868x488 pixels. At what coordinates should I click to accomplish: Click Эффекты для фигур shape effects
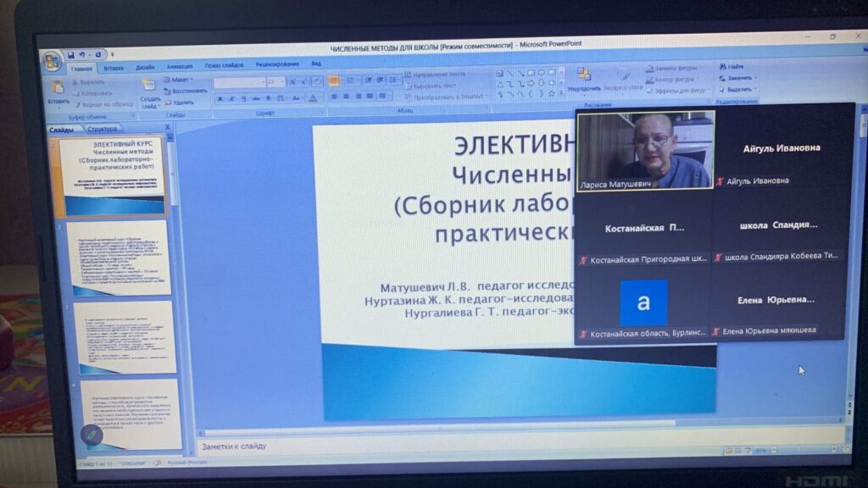pos(676,91)
